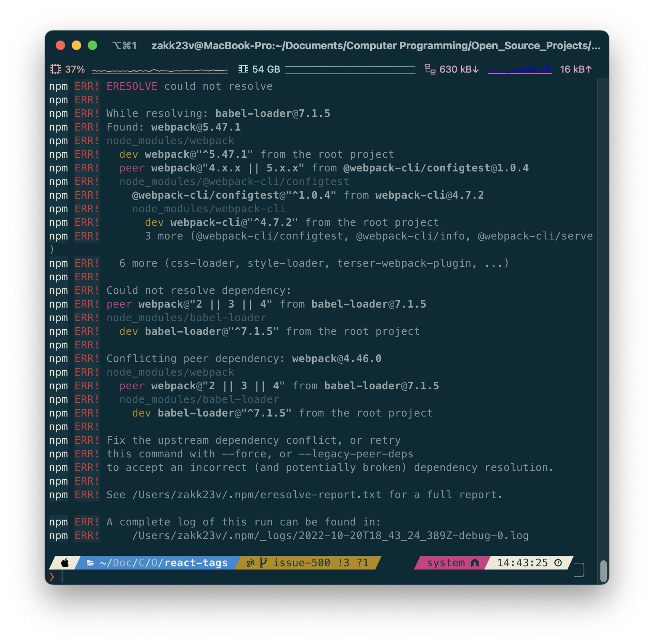Open the 2022-10-20T18_43_24_389Z-debug-0.log path
This screenshot has height=644, width=654.
tap(330, 535)
